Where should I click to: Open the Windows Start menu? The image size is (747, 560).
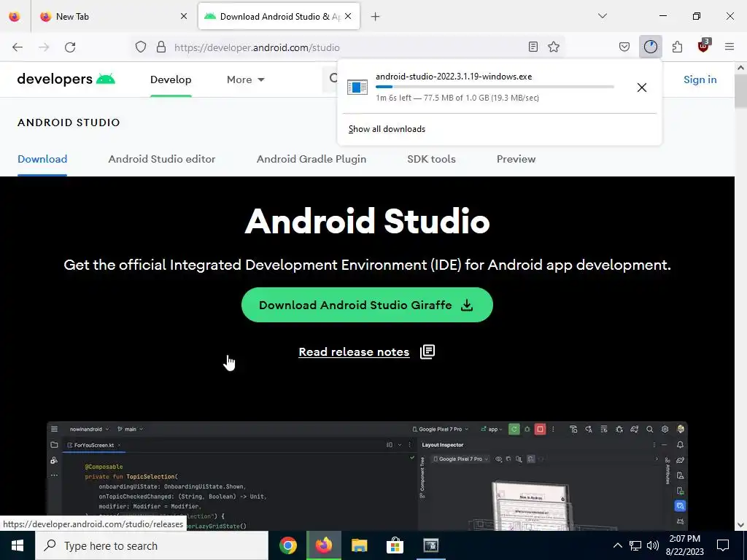click(x=18, y=545)
